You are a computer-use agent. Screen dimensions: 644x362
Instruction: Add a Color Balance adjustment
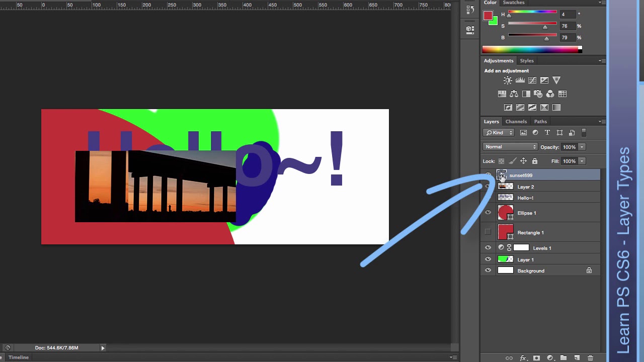(x=514, y=94)
